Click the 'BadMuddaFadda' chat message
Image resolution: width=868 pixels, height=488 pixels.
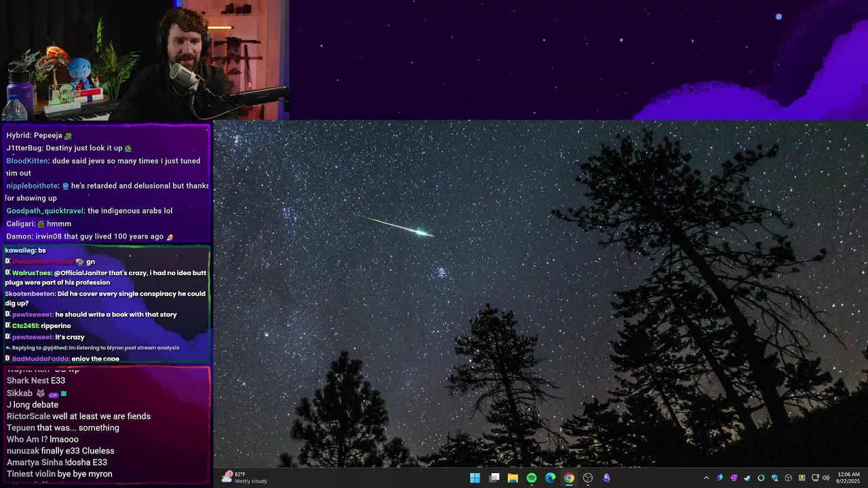(62, 359)
